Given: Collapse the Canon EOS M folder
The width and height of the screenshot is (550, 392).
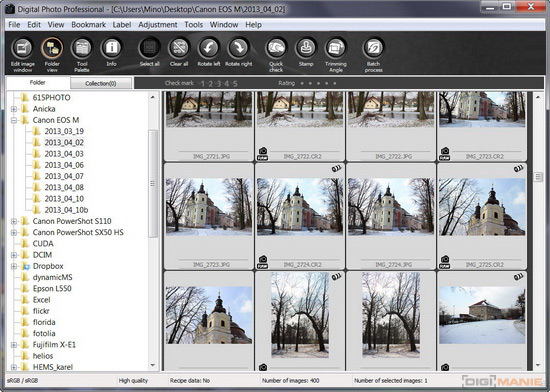Looking at the screenshot, I should [14, 120].
